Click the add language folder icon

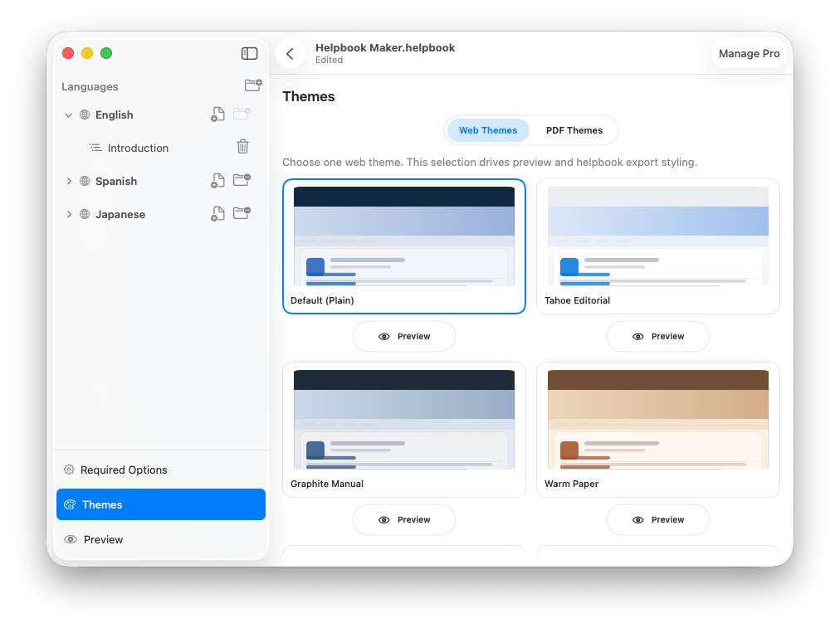[x=252, y=85]
